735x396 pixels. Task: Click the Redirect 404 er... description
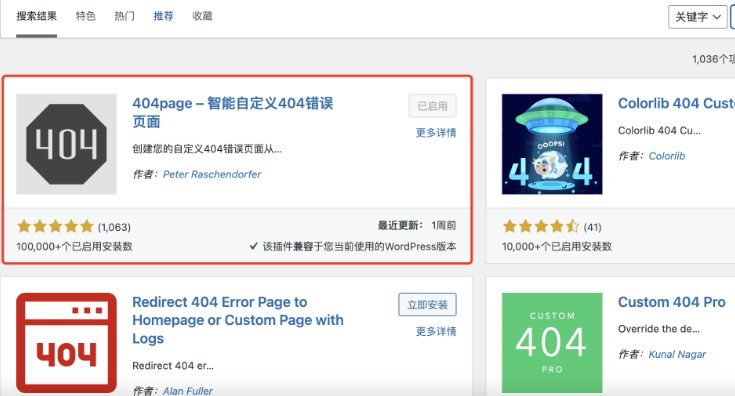point(173,366)
